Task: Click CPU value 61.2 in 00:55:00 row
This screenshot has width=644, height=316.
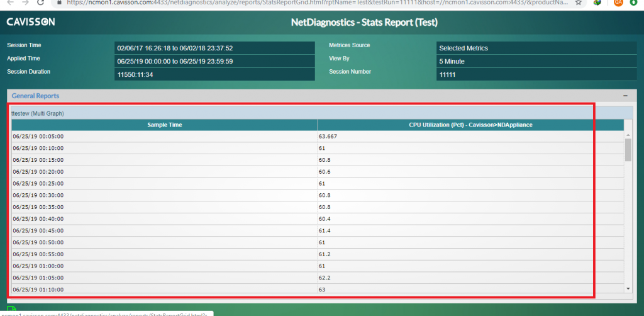Action: pyautogui.click(x=325, y=254)
